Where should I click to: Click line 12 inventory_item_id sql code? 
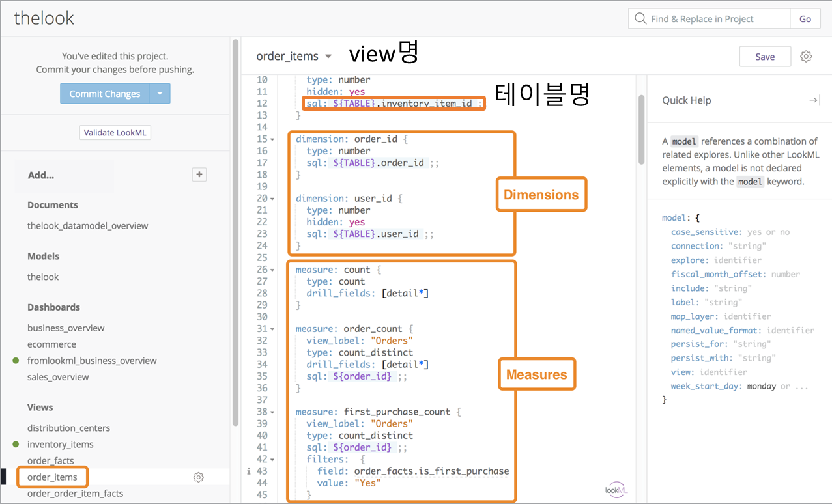(394, 104)
